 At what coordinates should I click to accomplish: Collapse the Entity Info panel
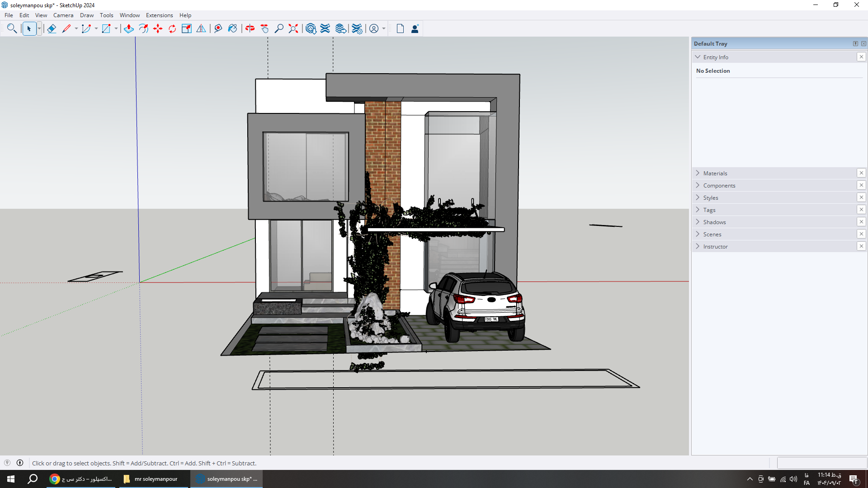click(x=698, y=57)
